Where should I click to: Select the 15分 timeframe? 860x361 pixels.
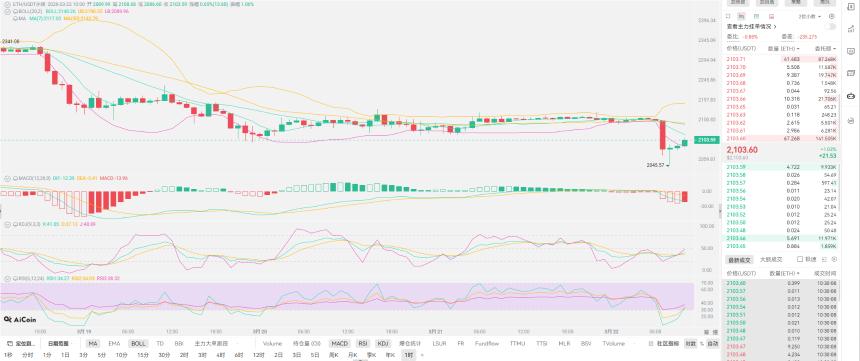(143, 355)
